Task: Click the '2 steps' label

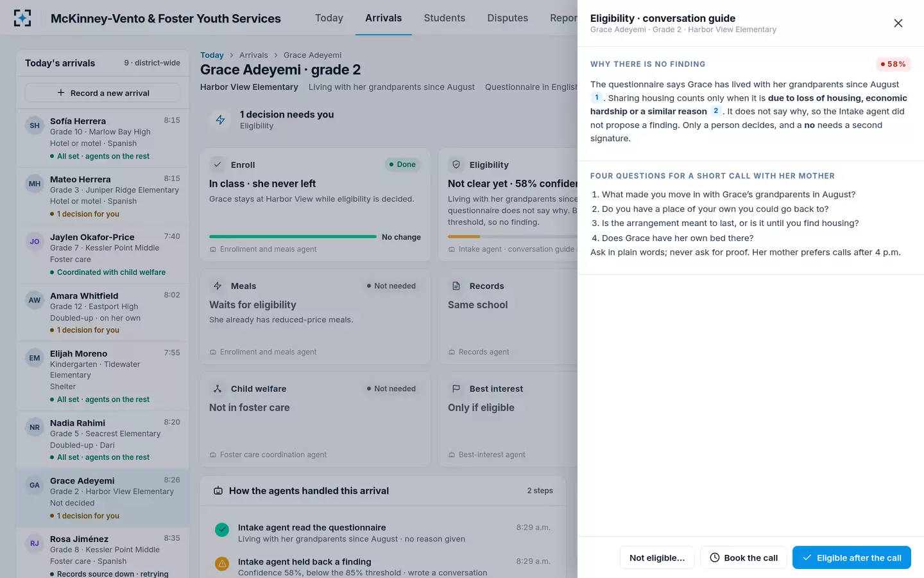Action: pyautogui.click(x=540, y=491)
